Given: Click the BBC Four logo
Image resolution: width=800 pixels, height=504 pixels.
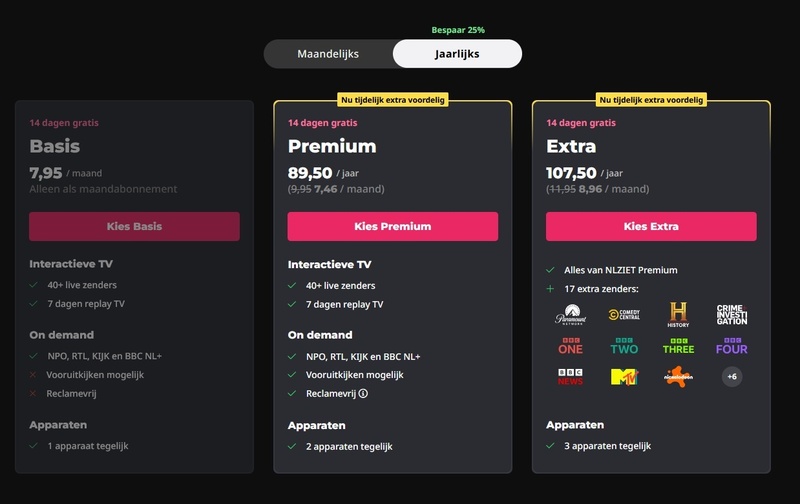Looking at the screenshot, I should (x=732, y=346).
